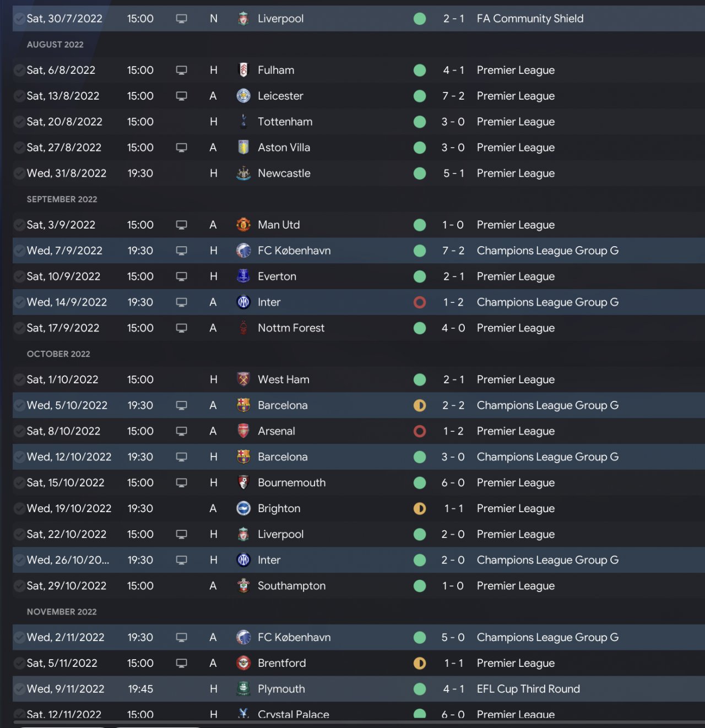This screenshot has height=728, width=705.
Task: Click the yellow draw indicator for the Brighton match
Action: [x=420, y=508]
